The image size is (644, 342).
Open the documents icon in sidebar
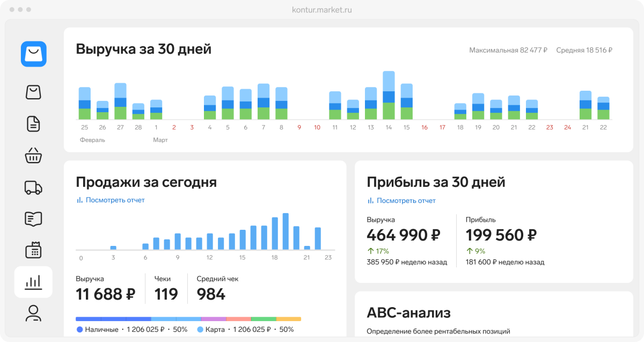click(33, 124)
